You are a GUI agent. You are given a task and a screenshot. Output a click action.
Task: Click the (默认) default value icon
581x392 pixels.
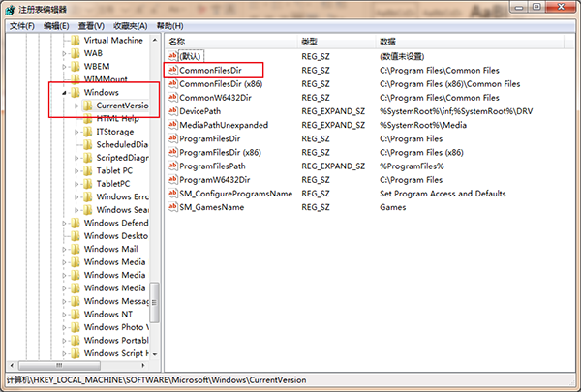172,57
